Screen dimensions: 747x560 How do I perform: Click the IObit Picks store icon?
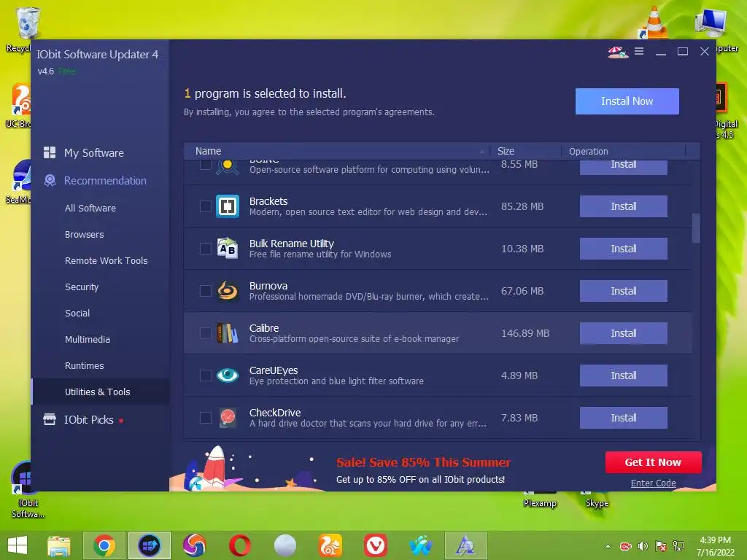(50, 419)
